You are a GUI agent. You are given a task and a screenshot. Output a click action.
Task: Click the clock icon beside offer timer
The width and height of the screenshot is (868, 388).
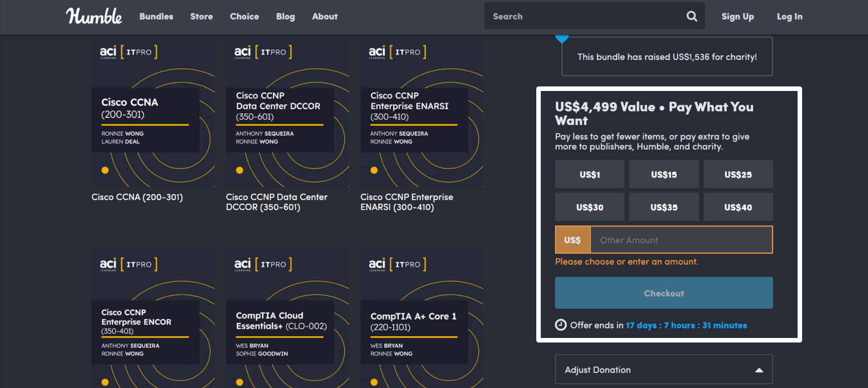561,325
